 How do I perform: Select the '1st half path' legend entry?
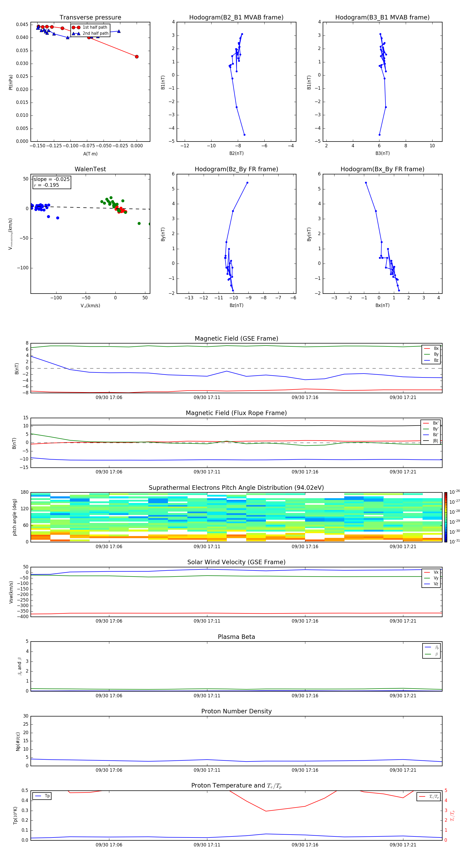90,27
